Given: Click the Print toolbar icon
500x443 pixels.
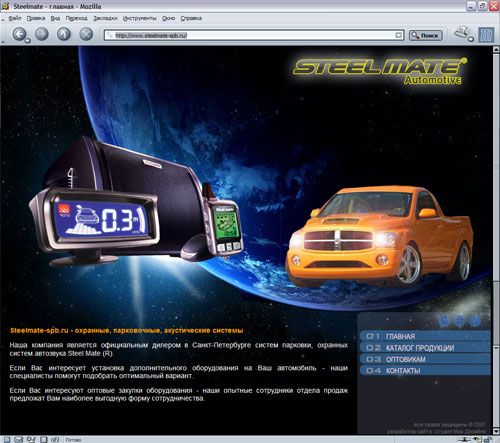Looking at the screenshot, I should point(462,32).
